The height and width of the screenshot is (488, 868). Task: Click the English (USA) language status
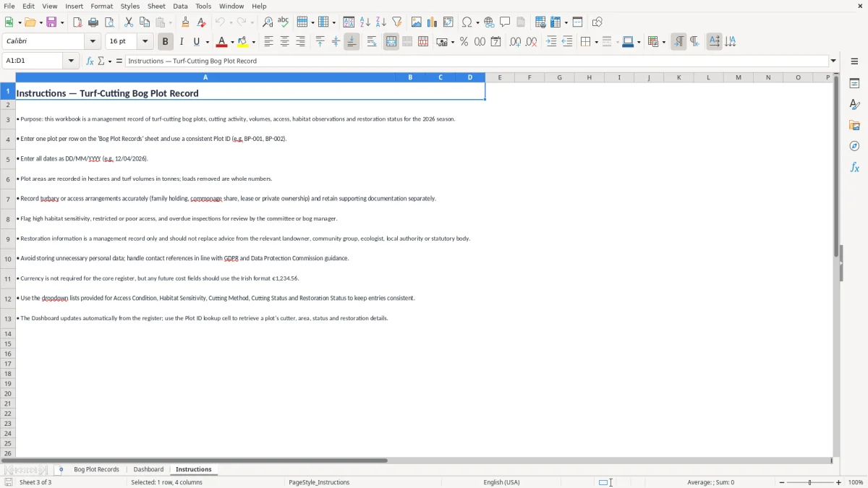pyautogui.click(x=501, y=482)
